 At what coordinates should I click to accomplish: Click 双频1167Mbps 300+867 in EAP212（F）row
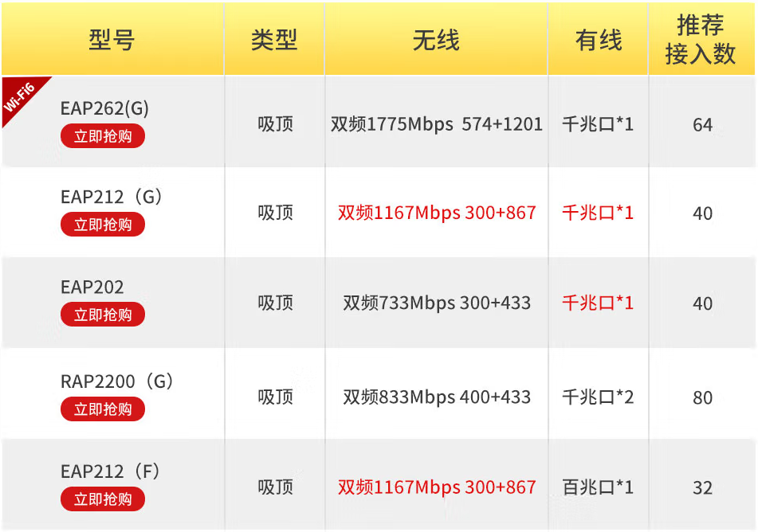pyautogui.click(x=437, y=487)
